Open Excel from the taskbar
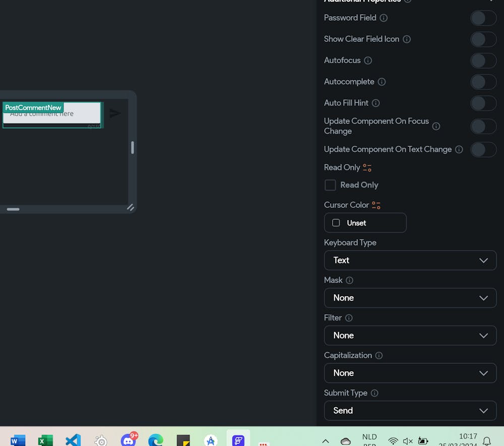The image size is (504, 446). click(x=45, y=440)
